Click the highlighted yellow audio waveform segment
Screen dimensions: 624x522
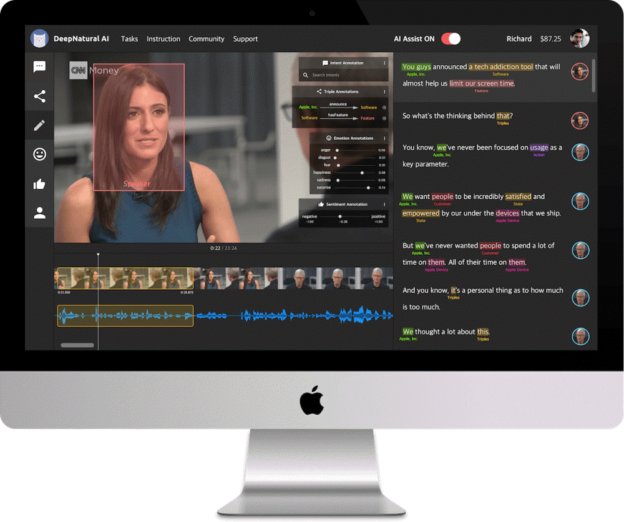pos(125,316)
